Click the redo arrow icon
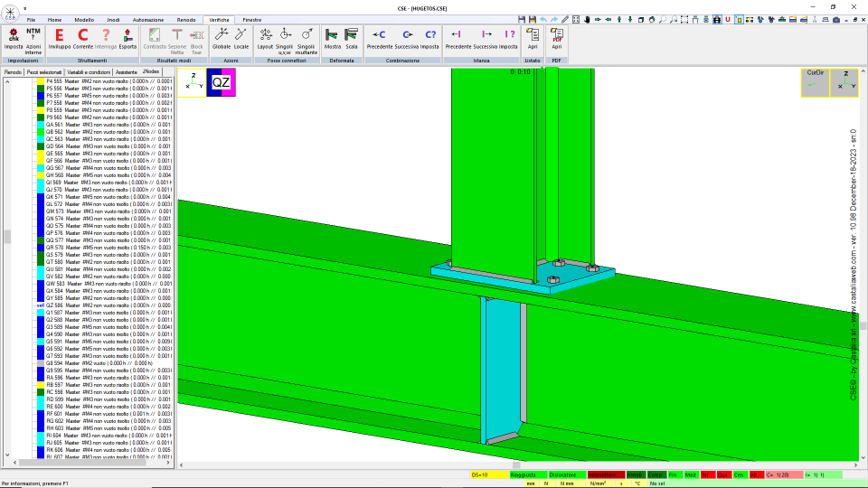 pyautogui.click(x=554, y=19)
